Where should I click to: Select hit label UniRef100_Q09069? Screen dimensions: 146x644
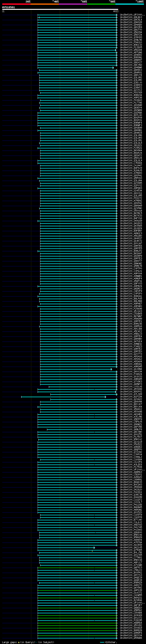pyautogui.click(x=131, y=615)
